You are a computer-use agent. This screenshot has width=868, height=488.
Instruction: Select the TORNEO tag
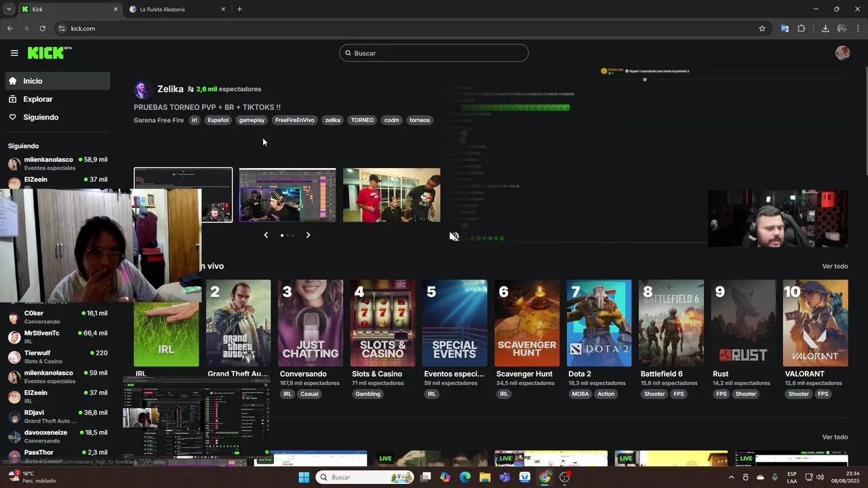[x=362, y=120]
